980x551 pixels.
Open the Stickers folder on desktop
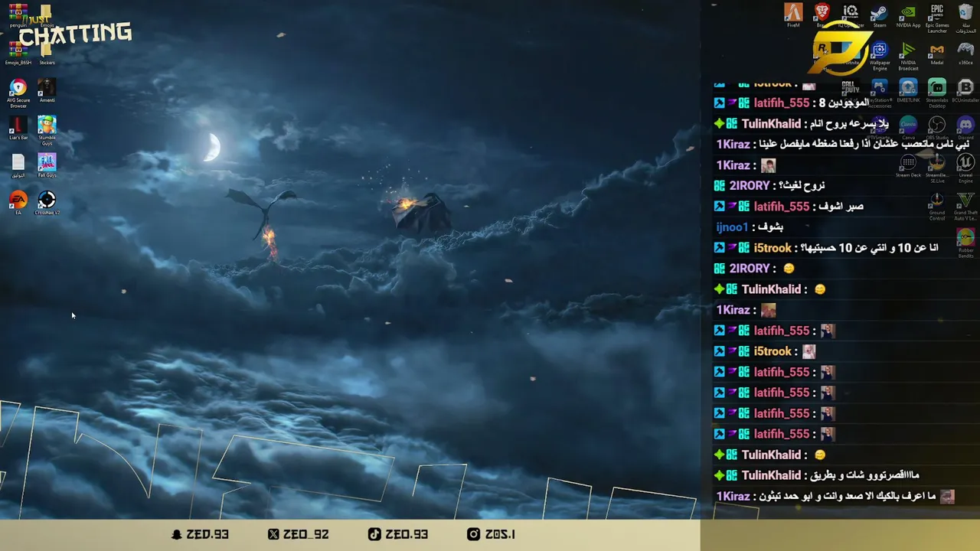point(47,53)
